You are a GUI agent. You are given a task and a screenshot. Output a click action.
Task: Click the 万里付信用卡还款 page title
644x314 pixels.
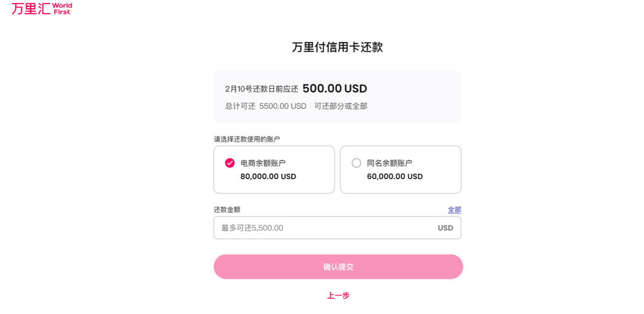[338, 47]
